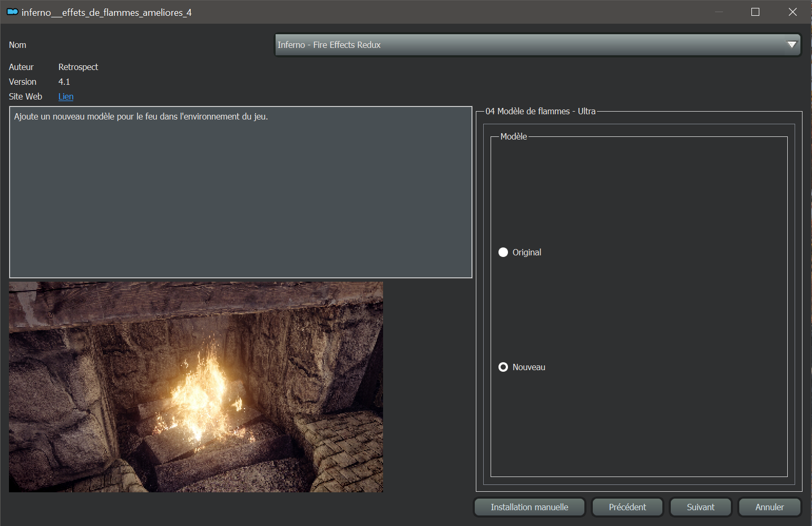Cancel installation with Annuler button
Viewport: 812px width, 526px height.
[769, 507]
